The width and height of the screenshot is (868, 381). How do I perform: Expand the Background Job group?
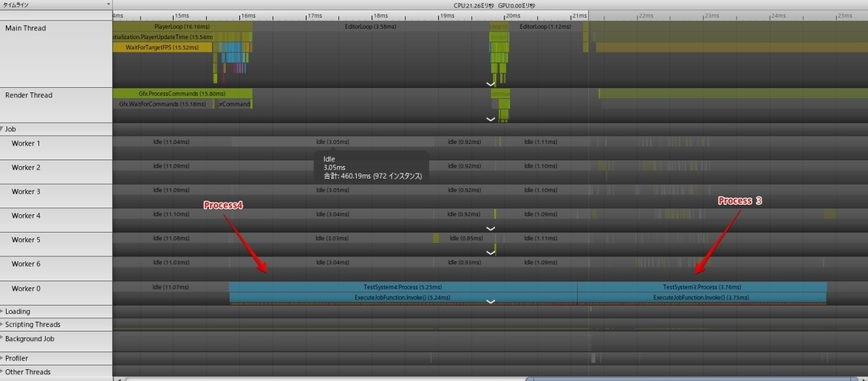pyautogui.click(x=3, y=337)
